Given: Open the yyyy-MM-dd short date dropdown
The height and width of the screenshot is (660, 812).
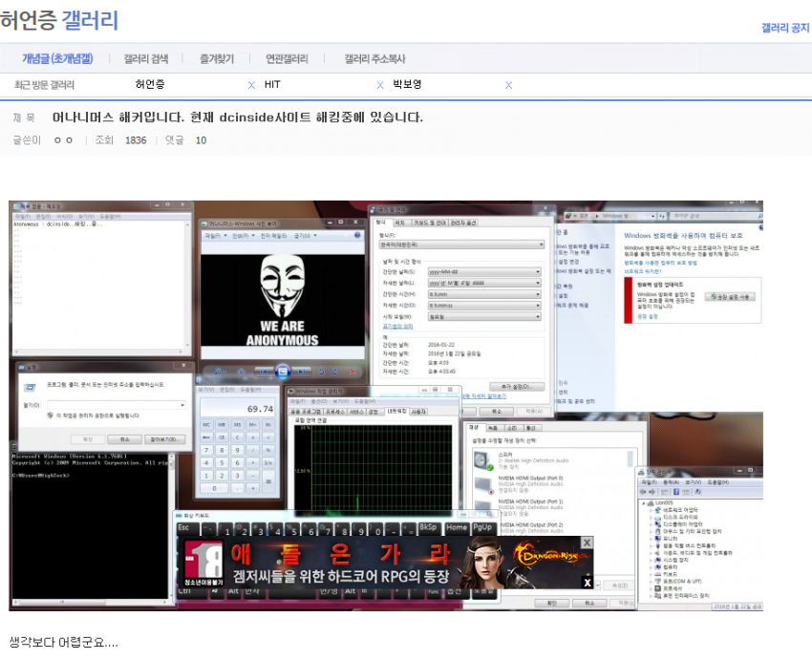Looking at the screenshot, I should (538, 271).
